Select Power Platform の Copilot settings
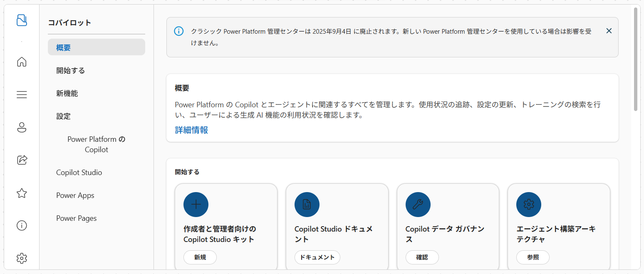This screenshot has height=274, width=644. 96,144
